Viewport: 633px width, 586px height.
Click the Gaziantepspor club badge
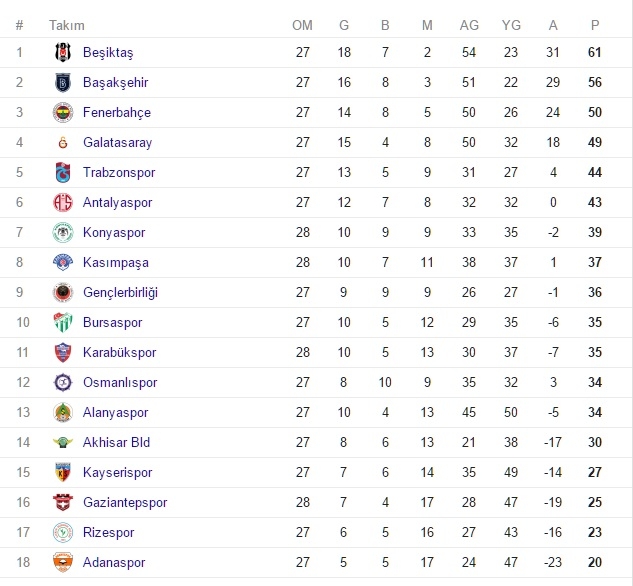(x=63, y=502)
